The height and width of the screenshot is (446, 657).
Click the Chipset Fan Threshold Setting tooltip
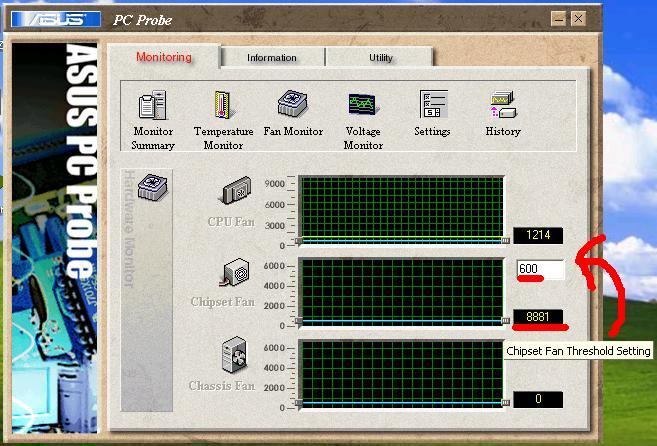click(x=578, y=351)
